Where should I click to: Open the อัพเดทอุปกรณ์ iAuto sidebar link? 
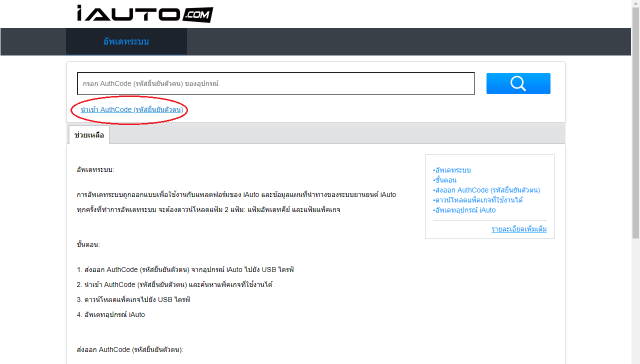[x=465, y=210]
